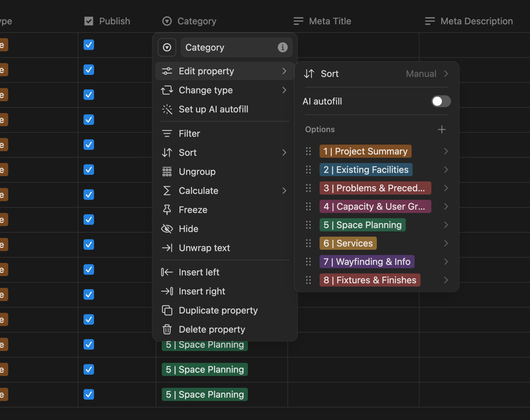Click the info icon in Category name field

283,48
